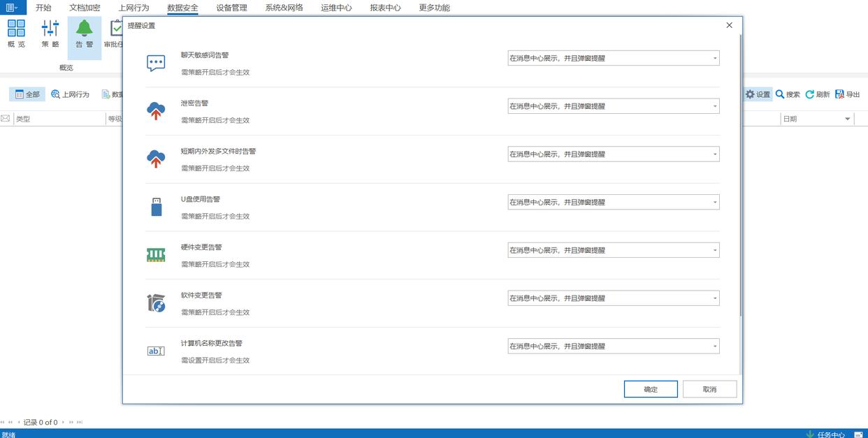Image resolution: width=868 pixels, height=438 pixels.
Task: Click the 刷新 refresh icon
Action: (x=810, y=94)
